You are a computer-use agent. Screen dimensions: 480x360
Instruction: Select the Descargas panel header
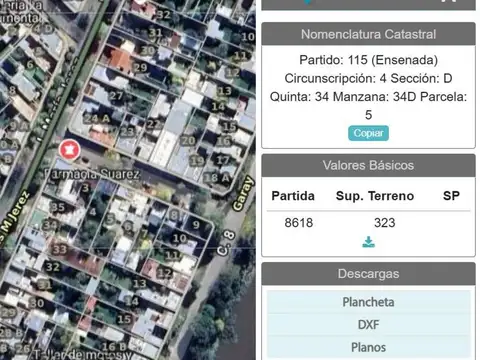(x=368, y=274)
